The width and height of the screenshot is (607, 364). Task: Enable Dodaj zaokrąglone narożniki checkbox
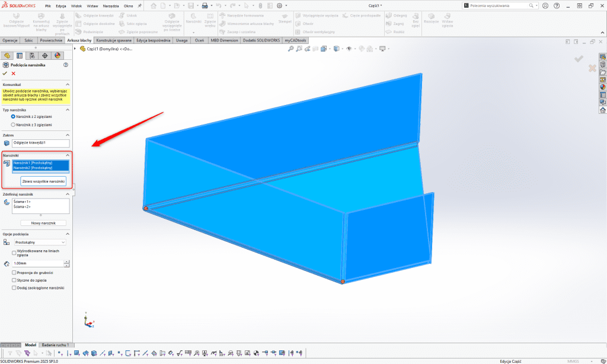click(14, 288)
